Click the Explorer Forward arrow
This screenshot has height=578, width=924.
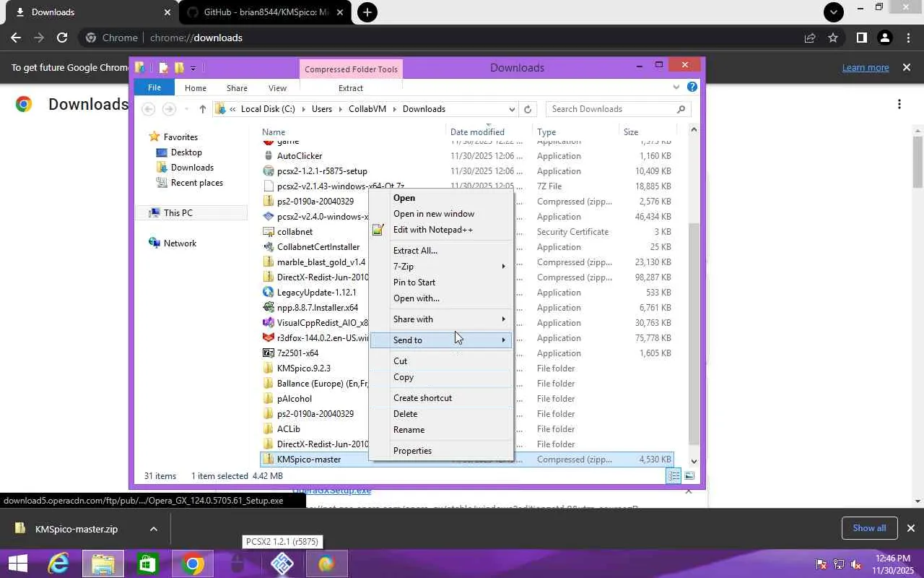point(169,109)
